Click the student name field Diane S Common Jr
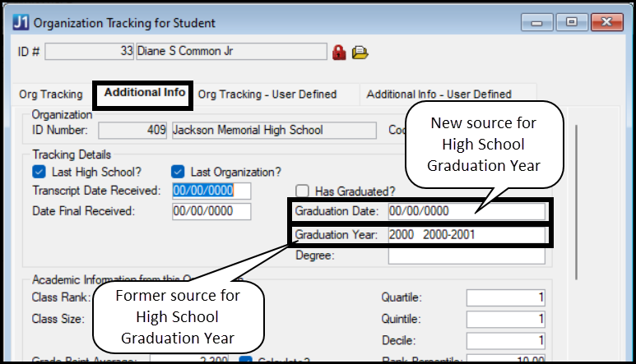Image resolution: width=636 pixels, height=364 pixels. coord(231,52)
